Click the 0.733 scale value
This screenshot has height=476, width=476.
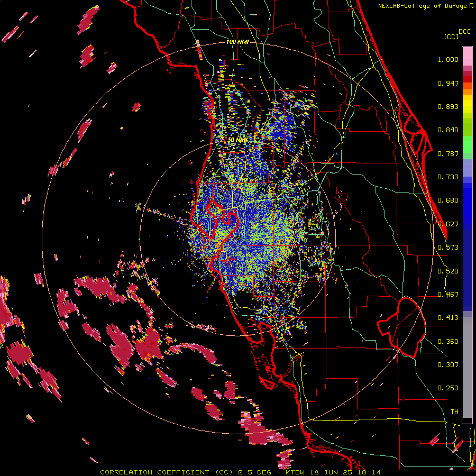[448, 177]
